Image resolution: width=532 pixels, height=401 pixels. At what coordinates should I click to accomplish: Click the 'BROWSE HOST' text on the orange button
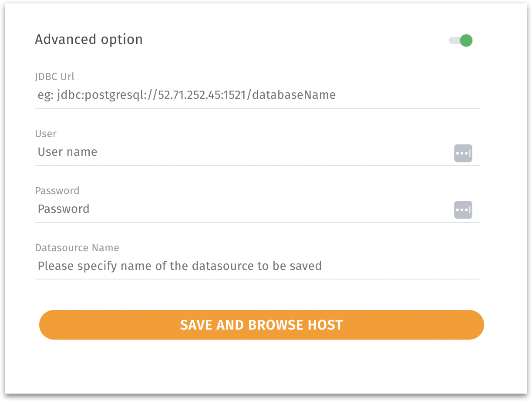click(295, 325)
